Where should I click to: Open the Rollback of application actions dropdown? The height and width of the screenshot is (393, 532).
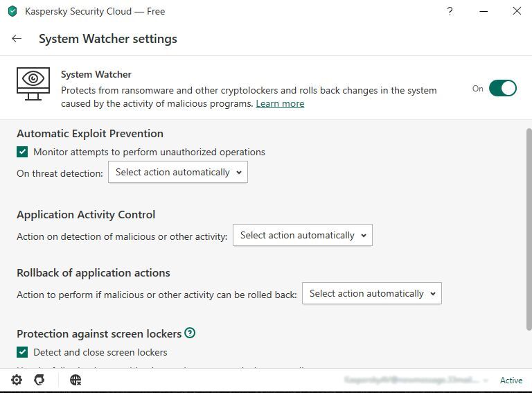click(371, 293)
